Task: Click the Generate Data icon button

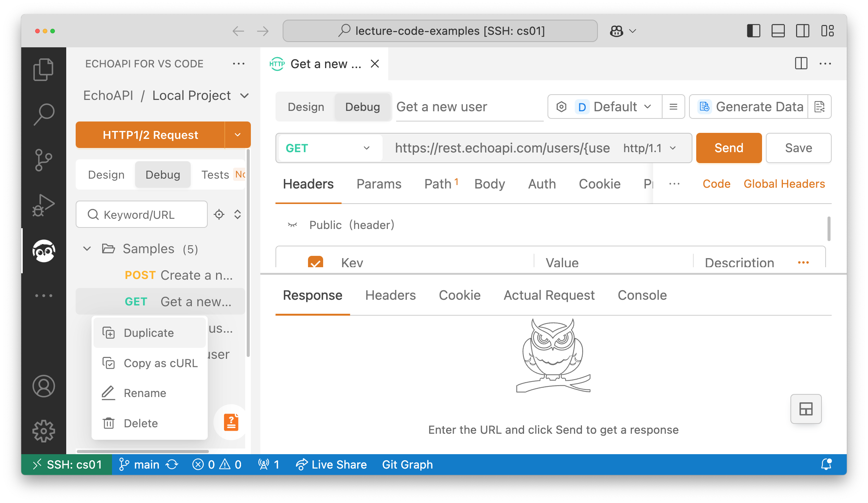Action: 703,107
